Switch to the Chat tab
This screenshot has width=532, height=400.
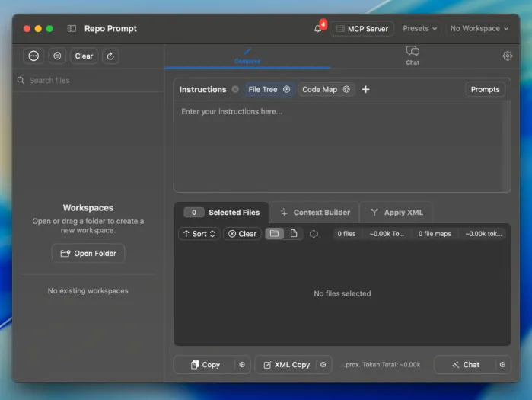pyautogui.click(x=413, y=56)
